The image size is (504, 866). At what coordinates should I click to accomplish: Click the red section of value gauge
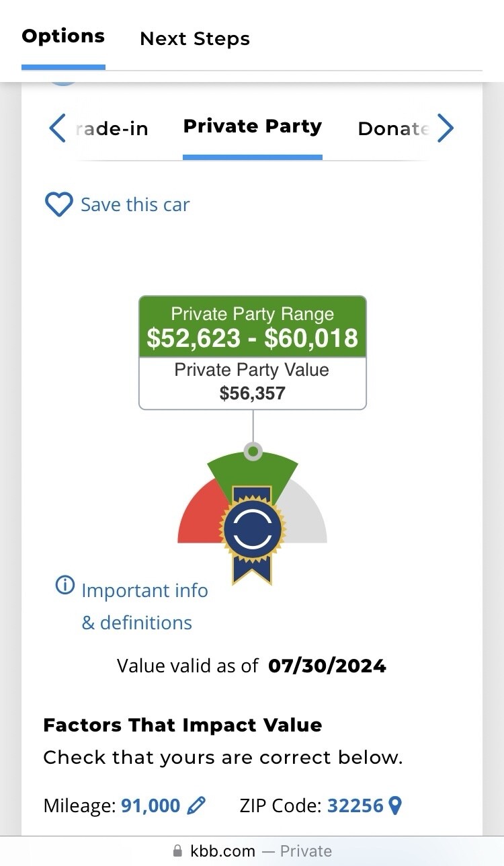[x=197, y=518]
